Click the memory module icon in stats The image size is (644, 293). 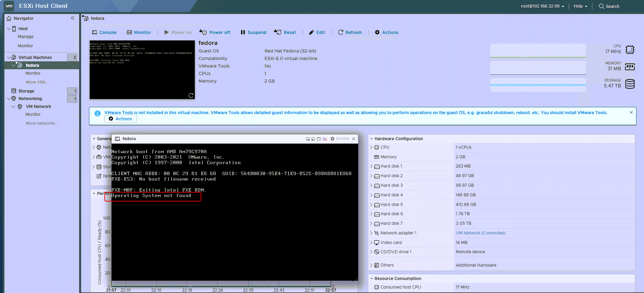tap(630, 67)
